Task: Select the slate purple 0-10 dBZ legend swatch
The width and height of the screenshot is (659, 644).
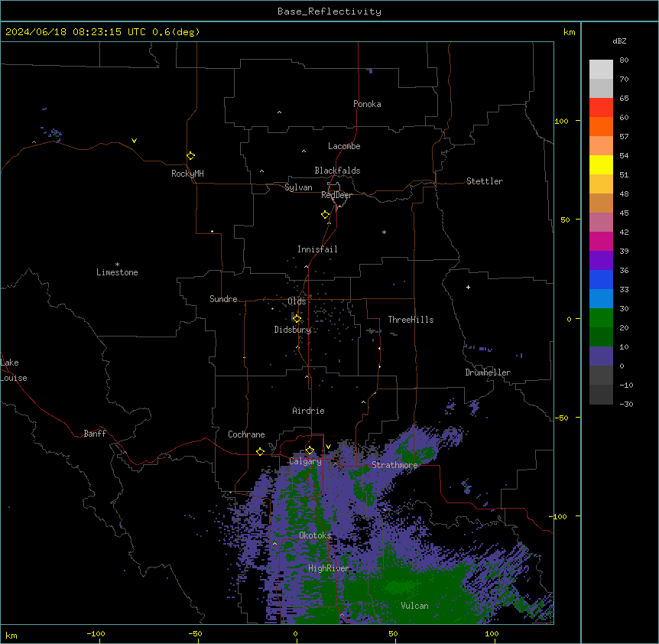Action: pos(601,356)
